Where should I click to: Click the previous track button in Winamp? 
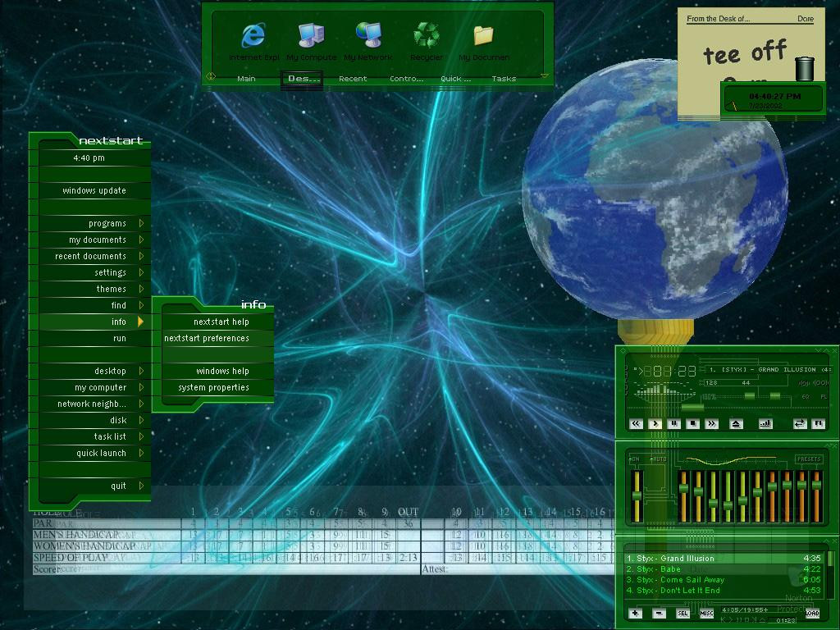[636, 424]
